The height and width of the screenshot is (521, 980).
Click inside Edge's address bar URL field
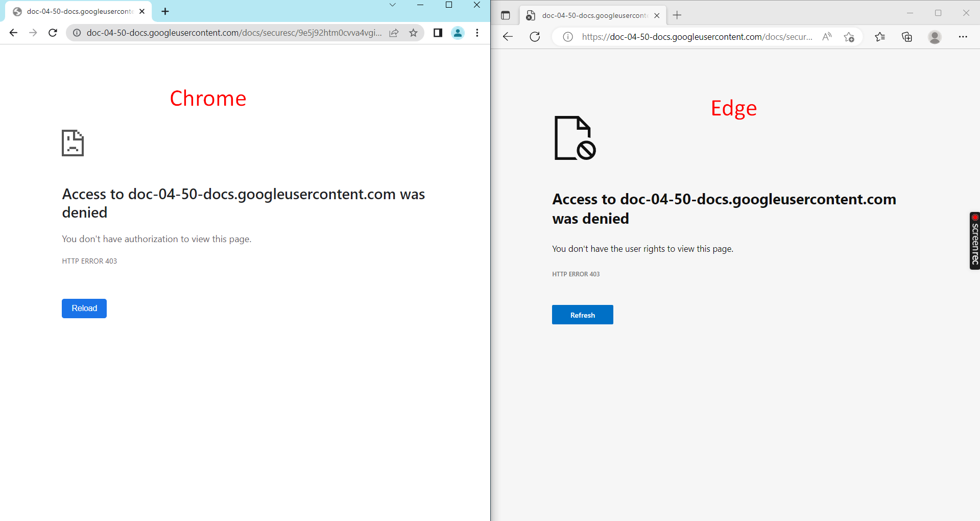click(x=689, y=36)
